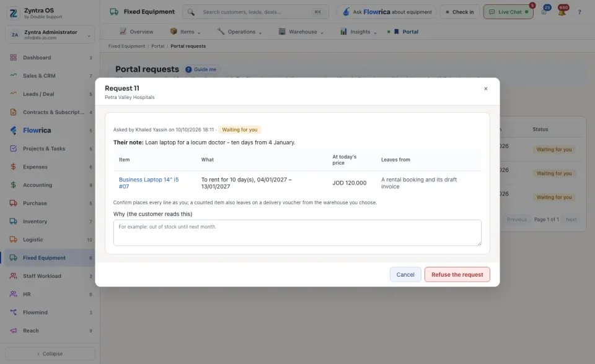The height and width of the screenshot is (364, 595).
Task: Click the Fixed Equipment header truck icon
Action: 114,12
